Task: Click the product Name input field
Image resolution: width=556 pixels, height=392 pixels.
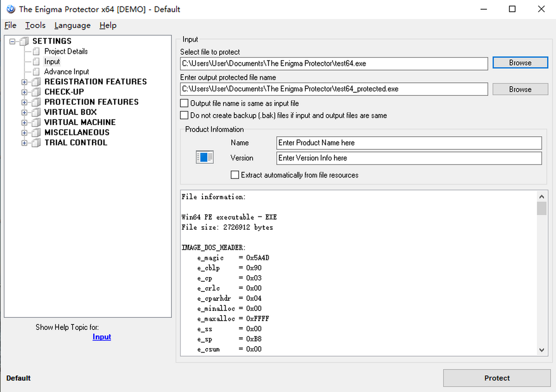Action: tap(409, 143)
